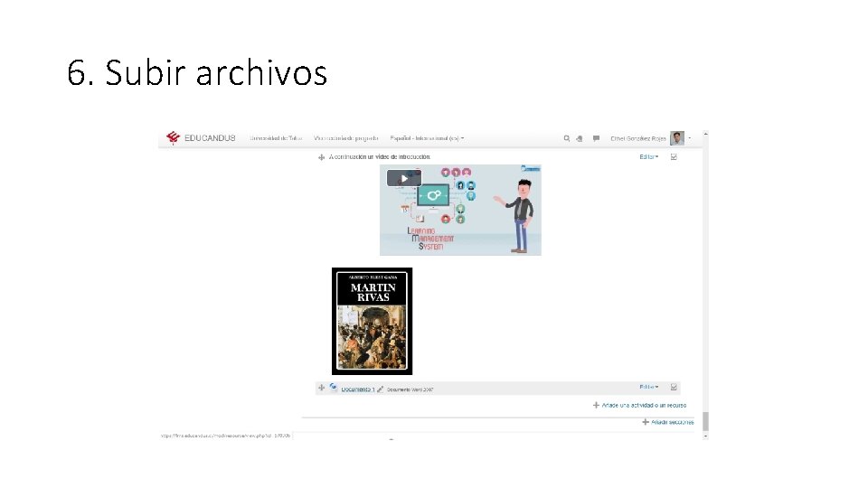Image resolution: width=868 pixels, height=488 pixels.
Task: Click the page's vertical scrollbar thumb
Action: pyautogui.click(x=706, y=422)
